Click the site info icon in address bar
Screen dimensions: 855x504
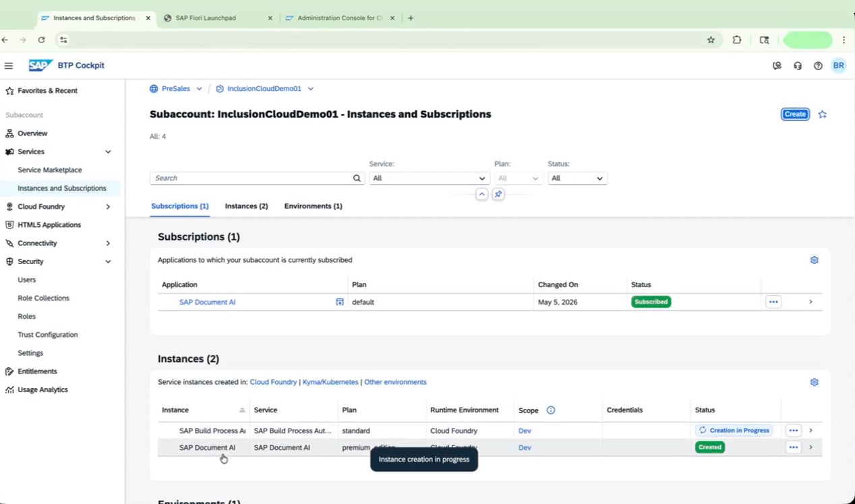pos(63,40)
